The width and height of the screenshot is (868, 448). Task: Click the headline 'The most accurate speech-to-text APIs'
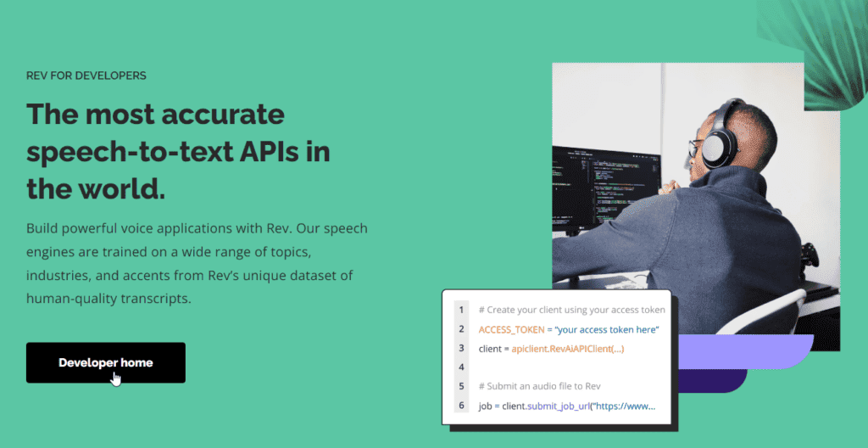pyautogui.click(x=178, y=151)
